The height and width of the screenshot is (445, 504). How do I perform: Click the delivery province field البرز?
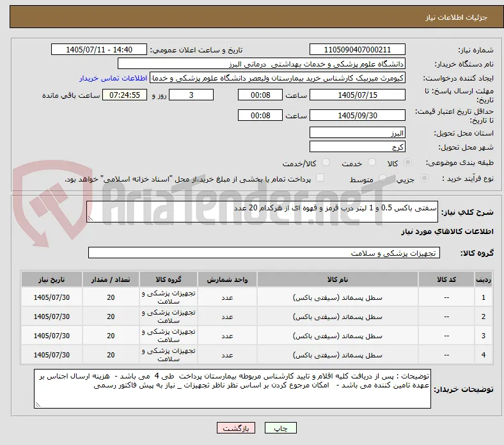click(357, 132)
